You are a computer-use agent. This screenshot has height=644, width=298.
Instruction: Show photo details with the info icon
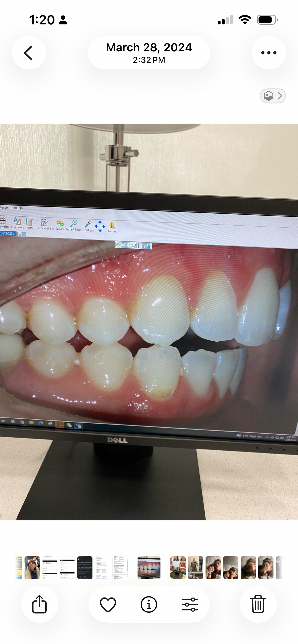pos(149,604)
